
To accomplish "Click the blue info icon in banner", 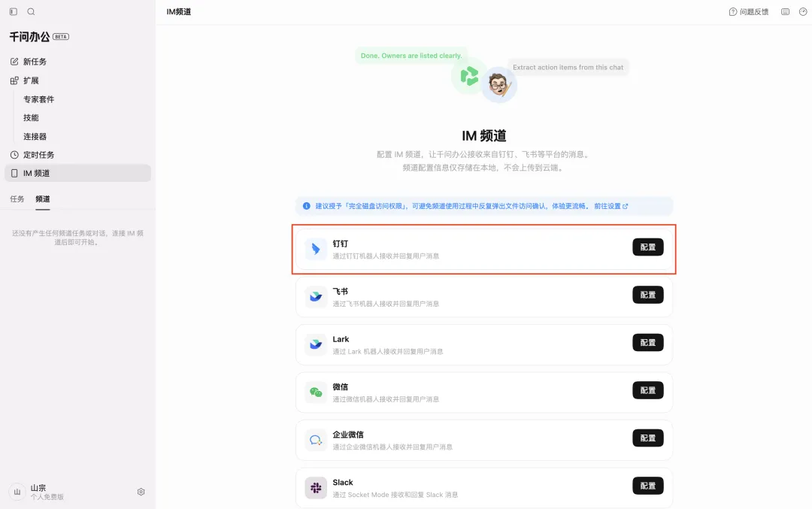I will [307, 206].
